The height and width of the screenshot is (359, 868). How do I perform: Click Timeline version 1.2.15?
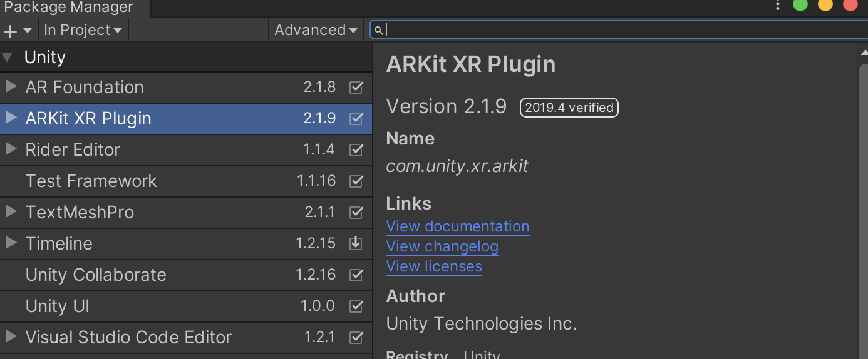click(x=316, y=243)
